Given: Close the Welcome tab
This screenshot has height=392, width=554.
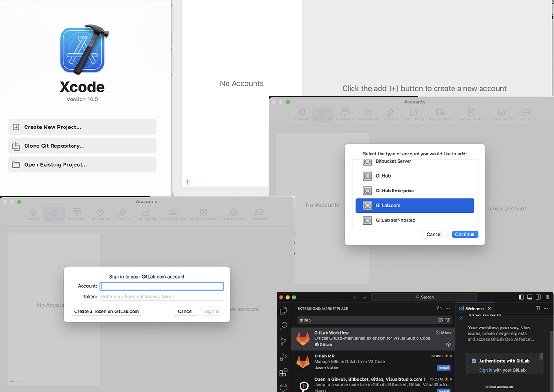Looking at the screenshot, I should [x=490, y=309].
